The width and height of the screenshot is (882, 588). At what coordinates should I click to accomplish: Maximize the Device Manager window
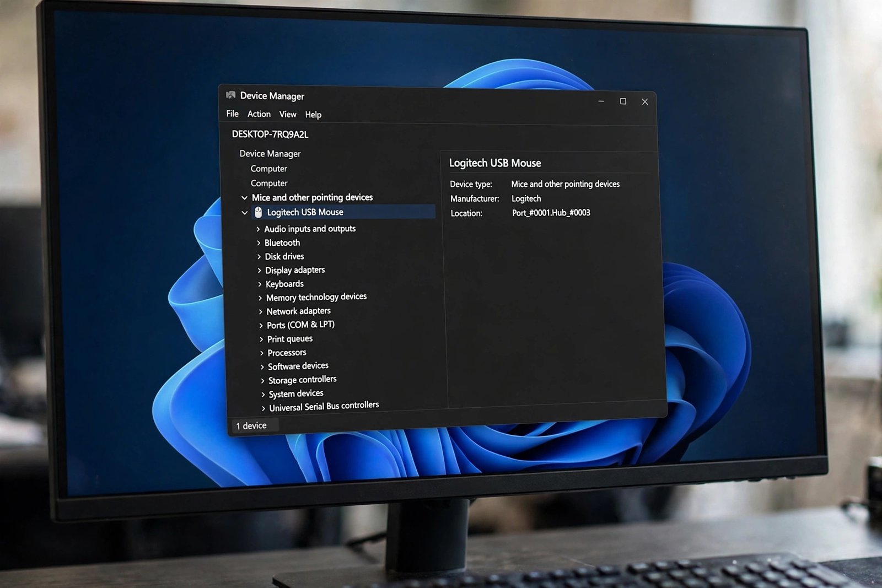(x=623, y=101)
